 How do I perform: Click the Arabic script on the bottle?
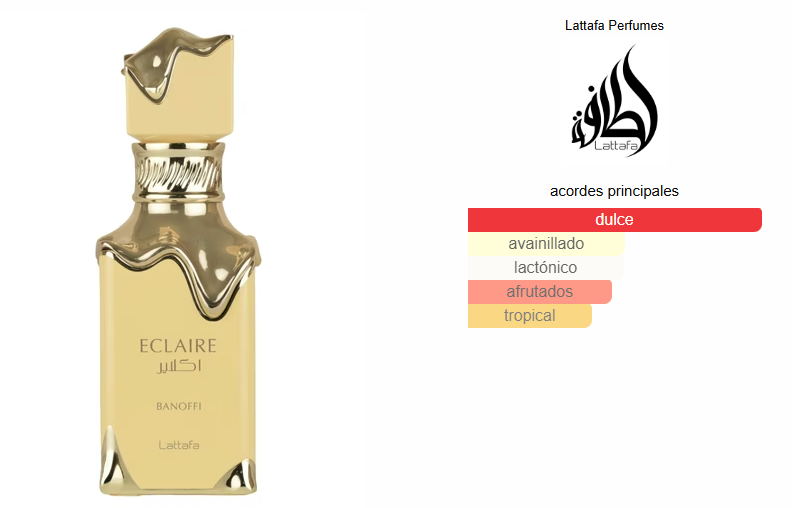pyautogui.click(x=179, y=366)
